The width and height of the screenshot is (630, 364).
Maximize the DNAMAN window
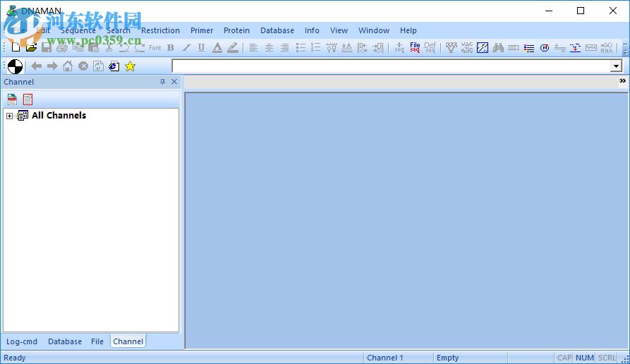(581, 11)
